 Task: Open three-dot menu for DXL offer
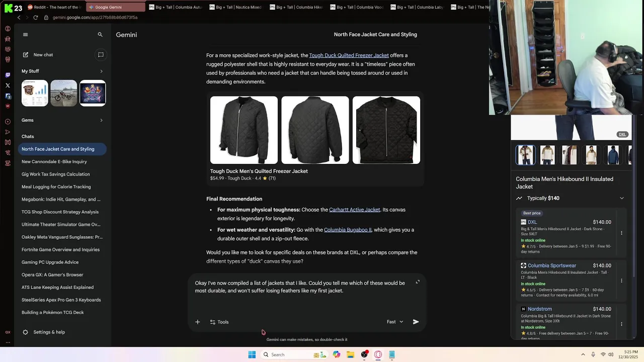click(621, 233)
